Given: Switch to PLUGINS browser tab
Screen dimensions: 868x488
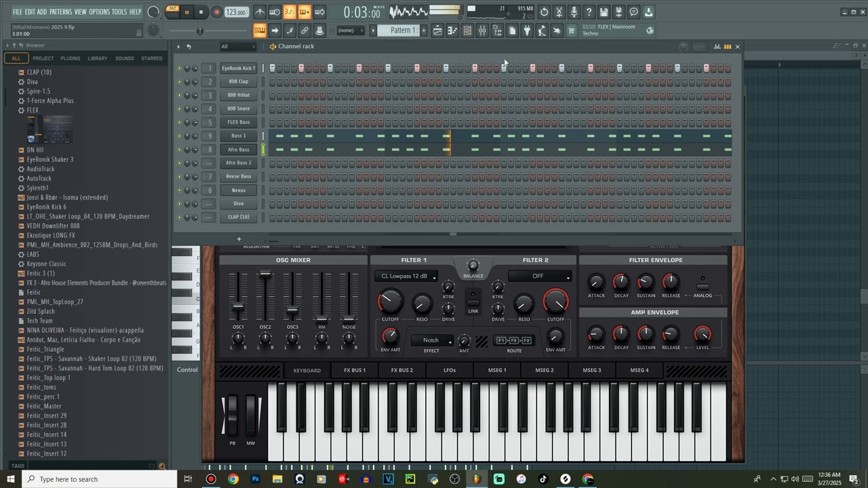Looking at the screenshot, I should click(71, 58).
